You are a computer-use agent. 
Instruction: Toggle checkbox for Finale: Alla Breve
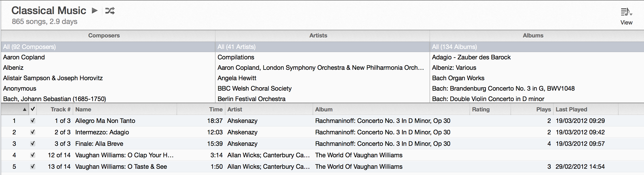[x=33, y=143]
